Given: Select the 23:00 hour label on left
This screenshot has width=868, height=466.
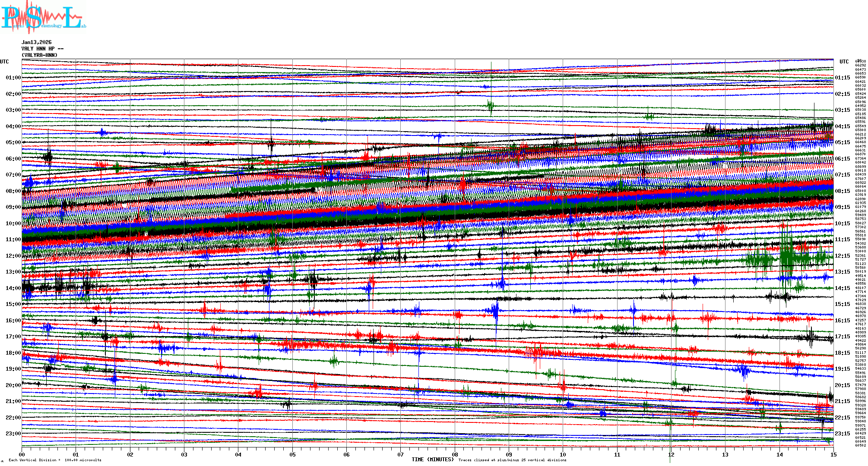Looking at the screenshot, I should (13, 434).
